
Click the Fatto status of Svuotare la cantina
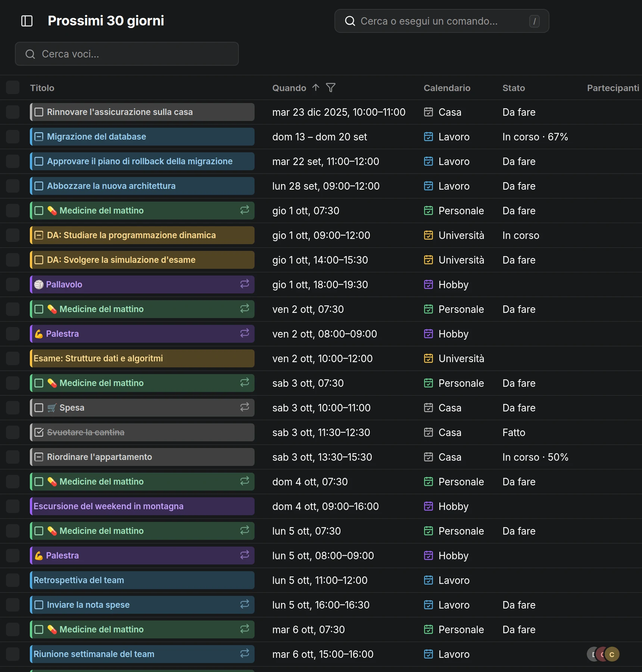tap(514, 432)
